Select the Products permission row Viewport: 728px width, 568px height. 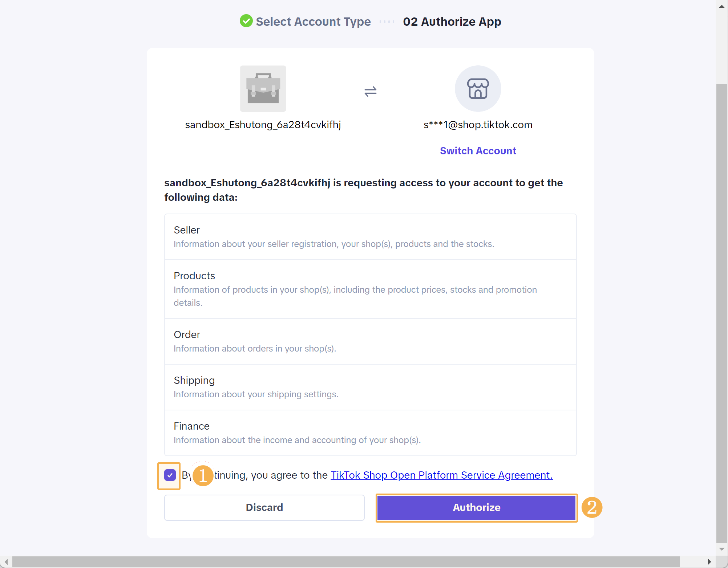click(x=370, y=289)
